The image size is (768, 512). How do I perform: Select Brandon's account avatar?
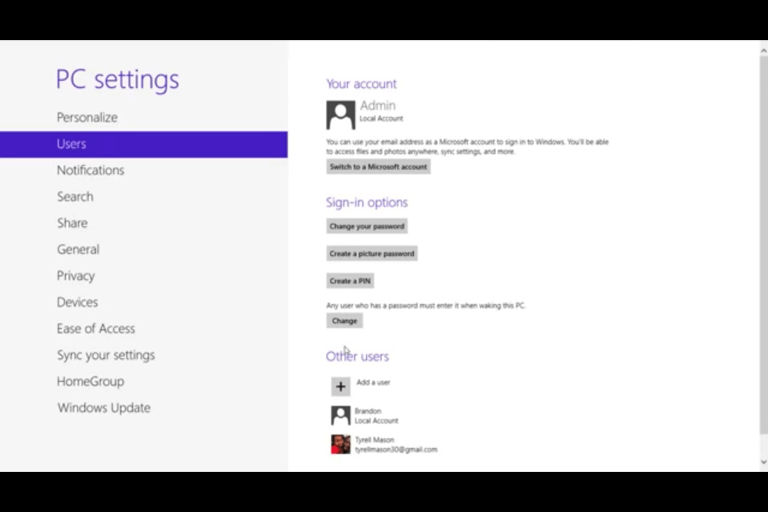click(x=340, y=415)
